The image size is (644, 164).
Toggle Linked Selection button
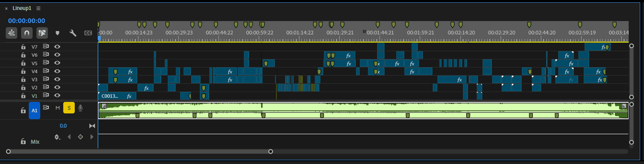click(42, 33)
